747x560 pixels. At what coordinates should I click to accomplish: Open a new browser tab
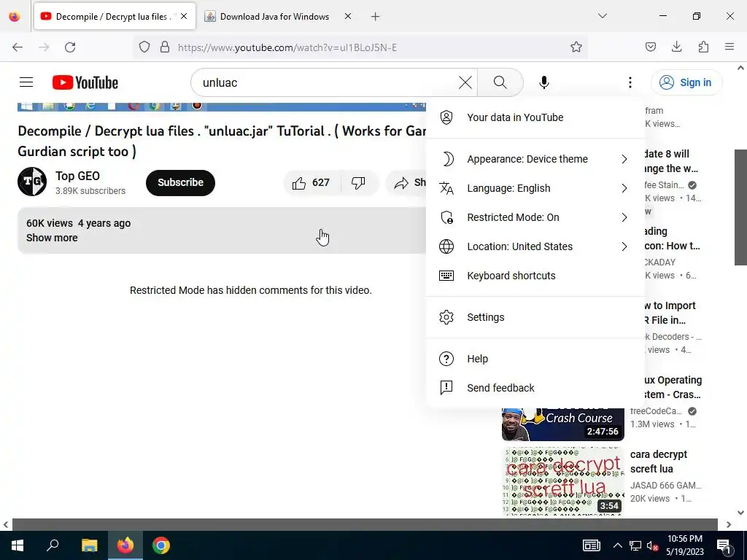coord(376,17)
